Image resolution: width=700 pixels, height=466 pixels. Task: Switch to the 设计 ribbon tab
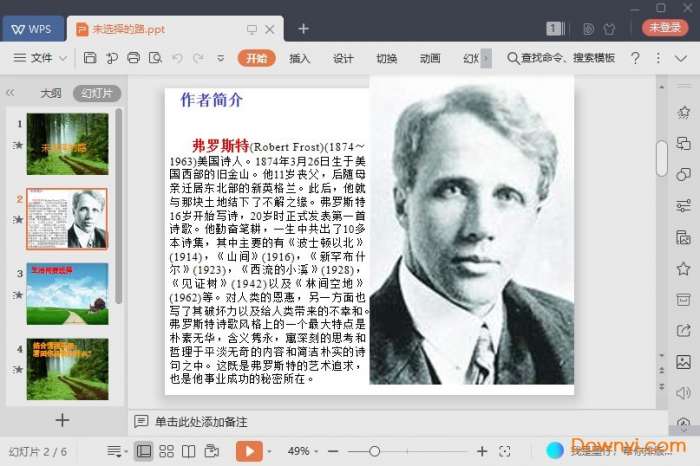[x=343, y=58]
